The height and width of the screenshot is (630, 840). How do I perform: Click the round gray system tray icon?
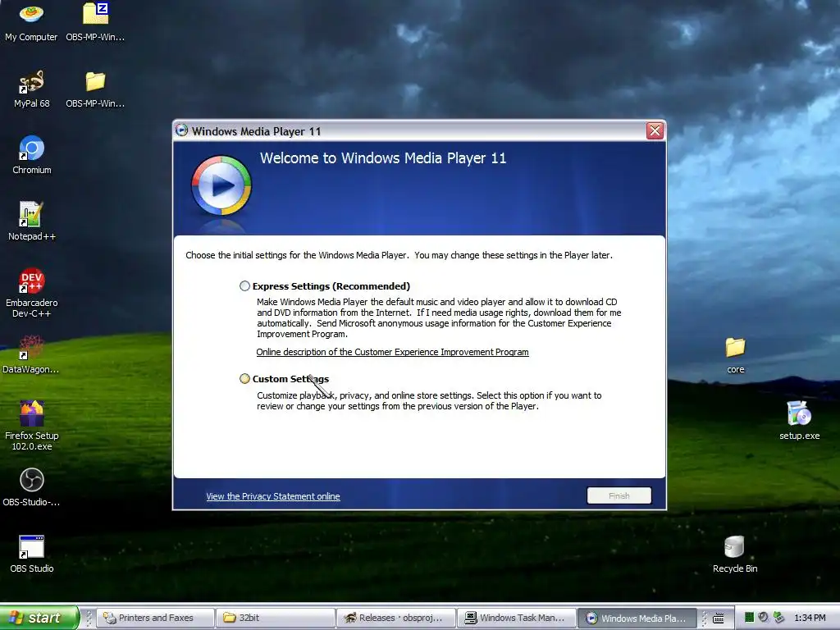[764, 618]
